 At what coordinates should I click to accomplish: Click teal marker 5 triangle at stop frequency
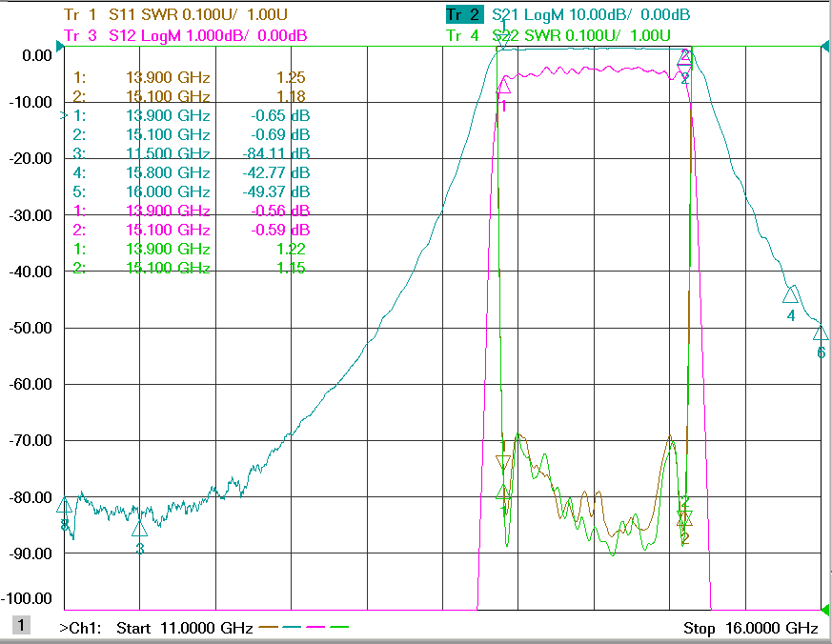click(x=821, y=333)
